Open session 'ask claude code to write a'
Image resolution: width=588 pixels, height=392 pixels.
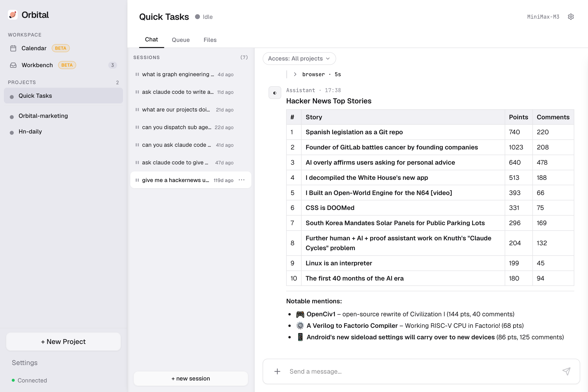191,92
